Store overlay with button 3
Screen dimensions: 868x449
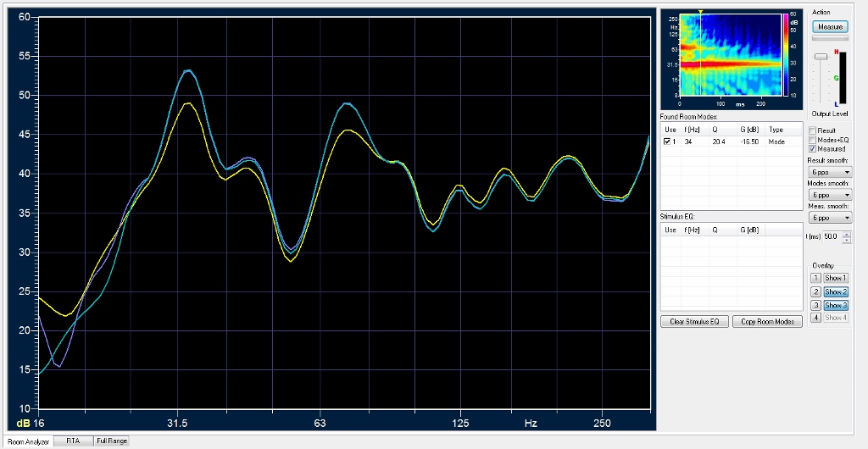click(x=815, y=305)
